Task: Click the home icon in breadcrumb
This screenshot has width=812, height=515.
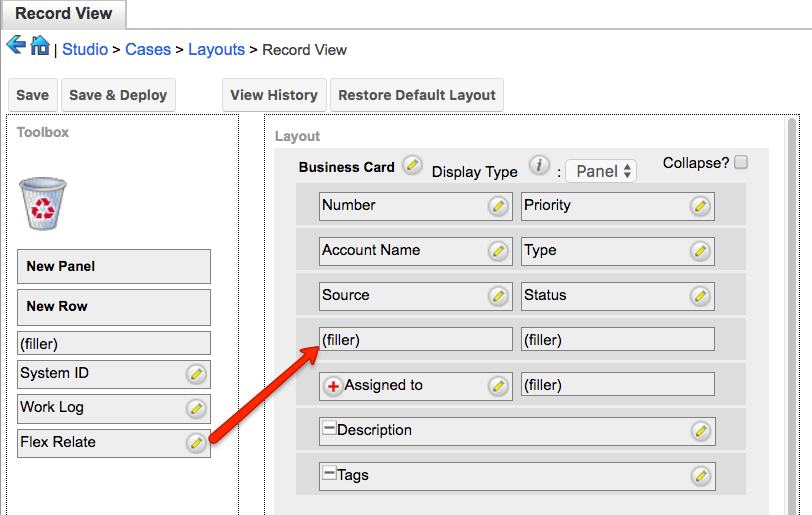Action: [40, 46]
